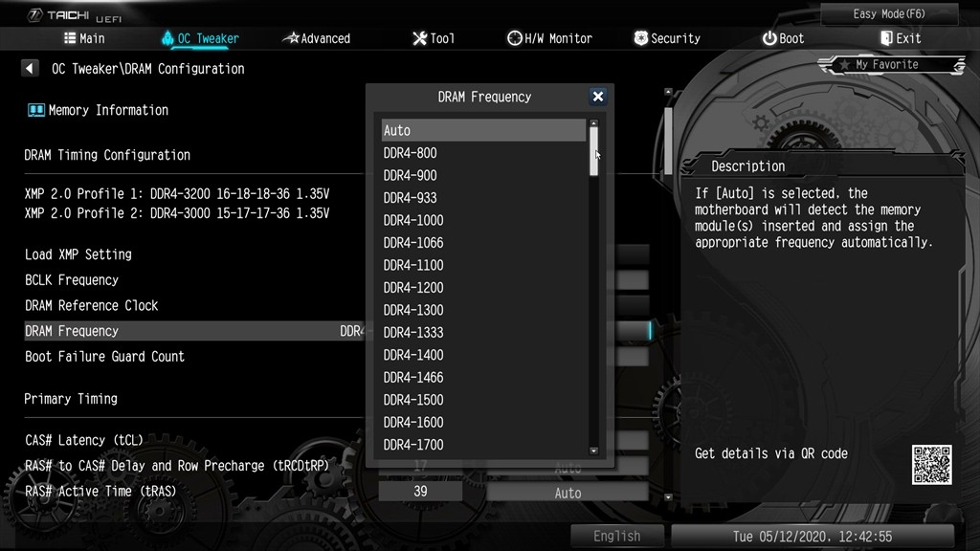The width and height of the screenshot is (980, 551).
Task: Select DDR4-1600 frequency option
Action: click(483, 423)
